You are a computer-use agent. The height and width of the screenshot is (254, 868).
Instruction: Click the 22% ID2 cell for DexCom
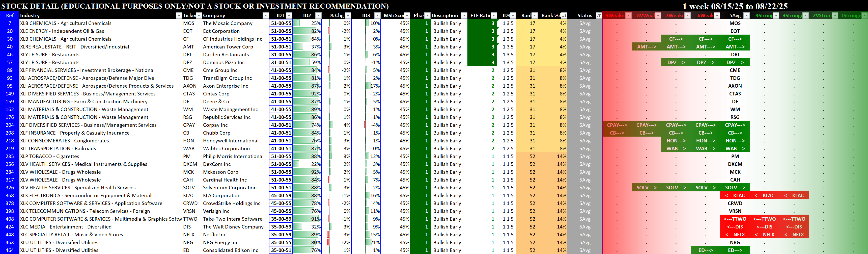tap(307, 164)
